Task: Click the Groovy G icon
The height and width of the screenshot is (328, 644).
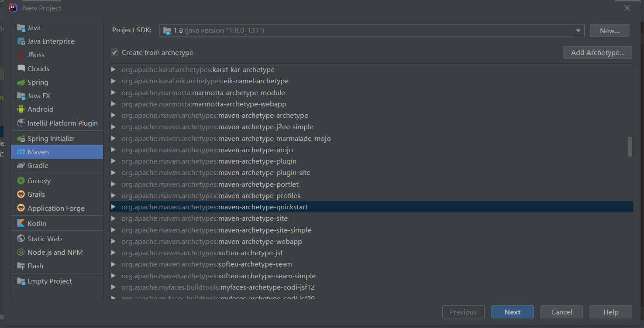Action: [x=21, y=181]
